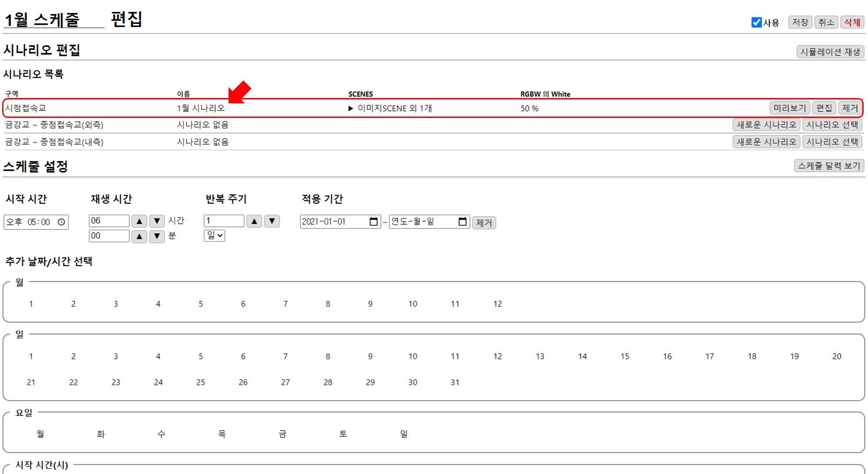This screenshot has height=474, width=868.
Task: Click the SCENES column header
Action: (x=361, y=94)
